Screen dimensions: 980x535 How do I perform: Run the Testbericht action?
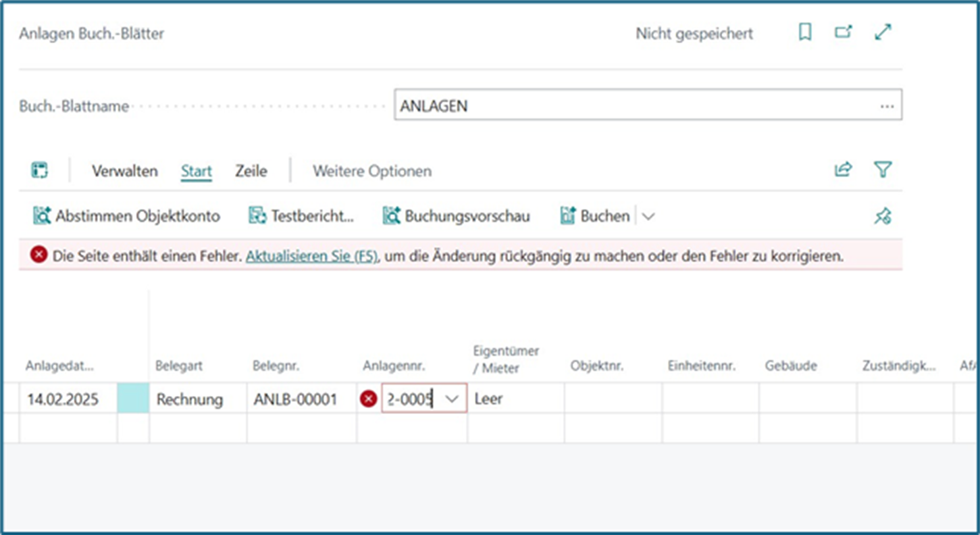(301, 216)
